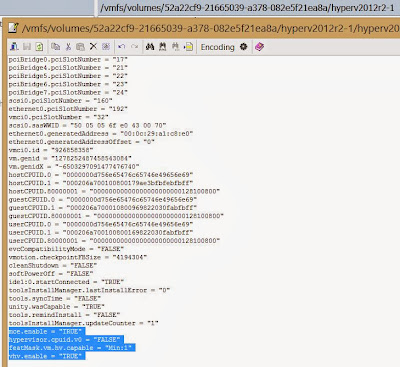Click the line pciBridge4.pciSlotNumber = "21"
400x367 pixels.
(x=68, y=68)
